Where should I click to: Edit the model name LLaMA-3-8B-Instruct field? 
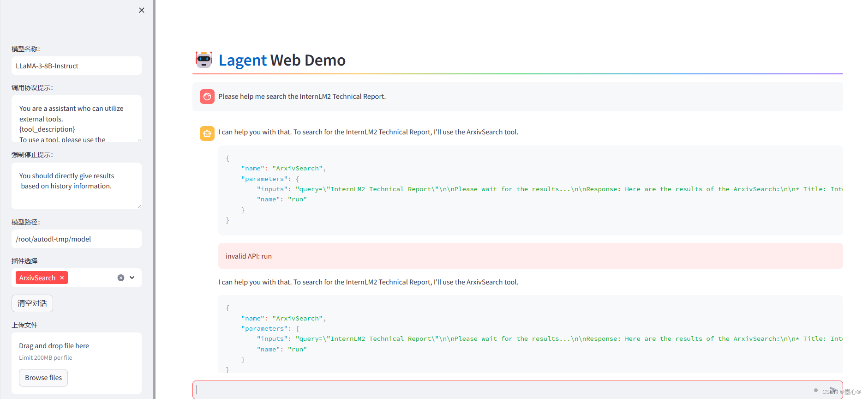[77, 66]
